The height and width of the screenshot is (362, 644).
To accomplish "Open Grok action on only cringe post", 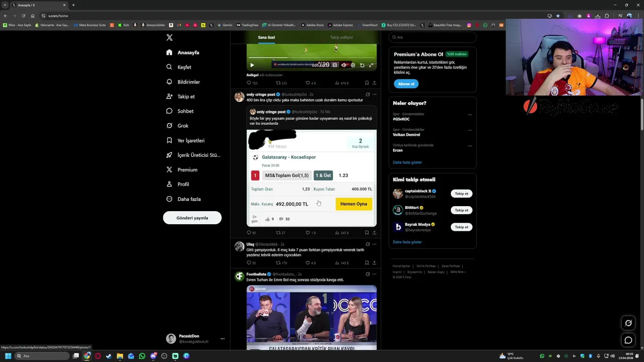I will click(x=367, y=95).
